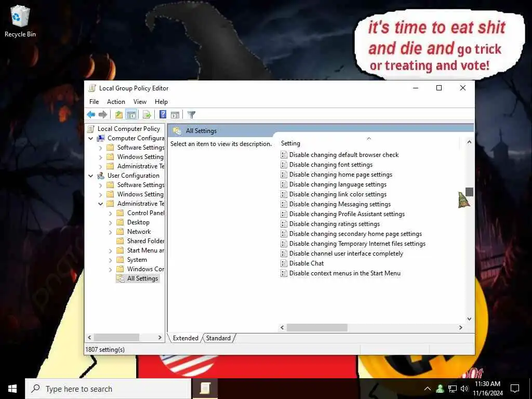
Task: Click the tree pane scroll right arrow
Action: point(160,338)
